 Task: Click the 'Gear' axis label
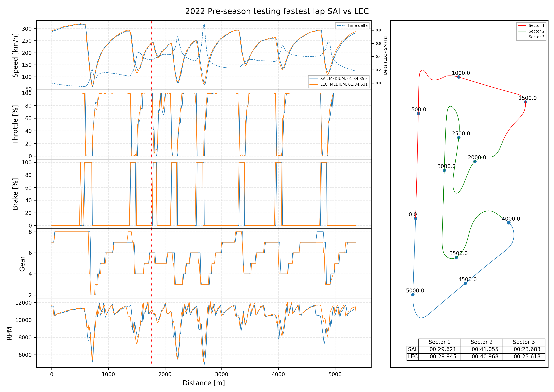22,264
